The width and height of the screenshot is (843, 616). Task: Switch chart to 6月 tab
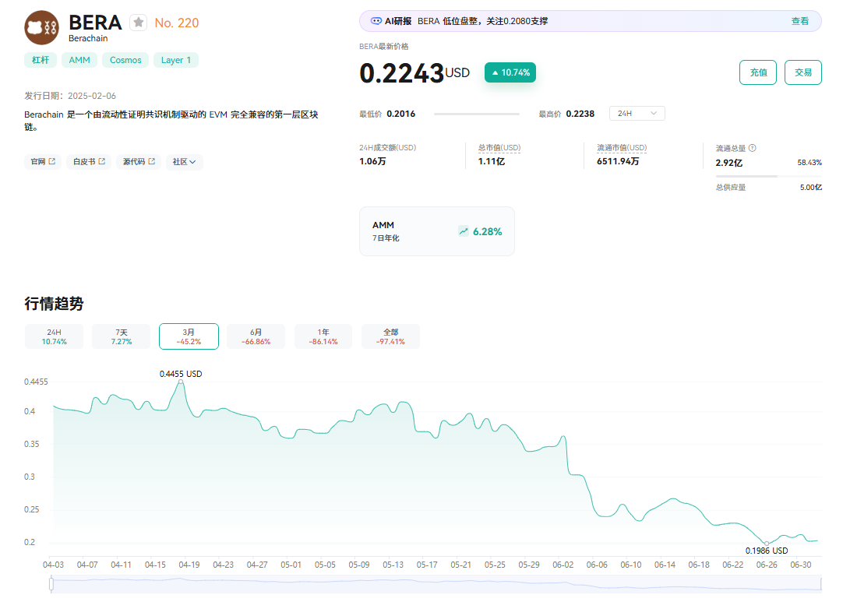click(x=256, y=336)
